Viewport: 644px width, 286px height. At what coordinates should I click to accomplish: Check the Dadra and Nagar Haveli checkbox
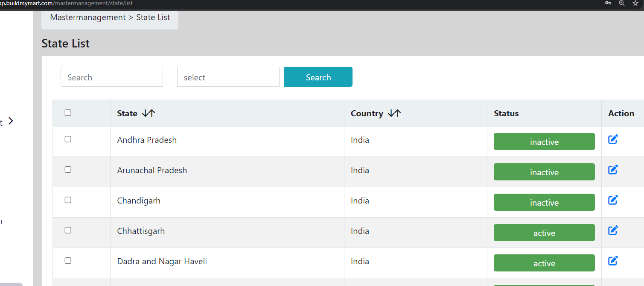(68, 261)
